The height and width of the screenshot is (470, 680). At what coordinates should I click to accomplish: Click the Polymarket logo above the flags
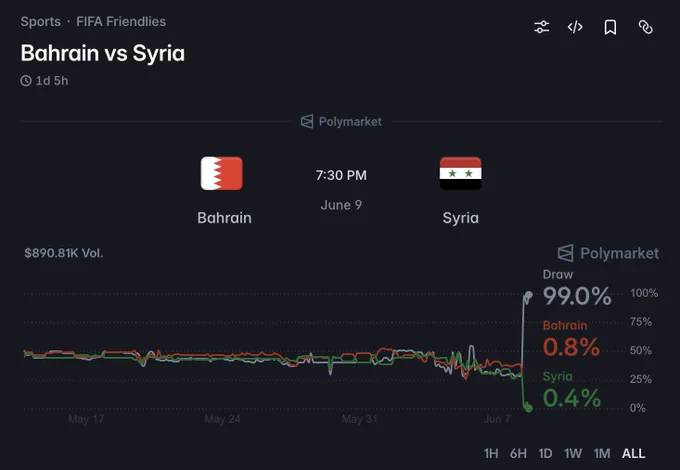tap(341, 121)
